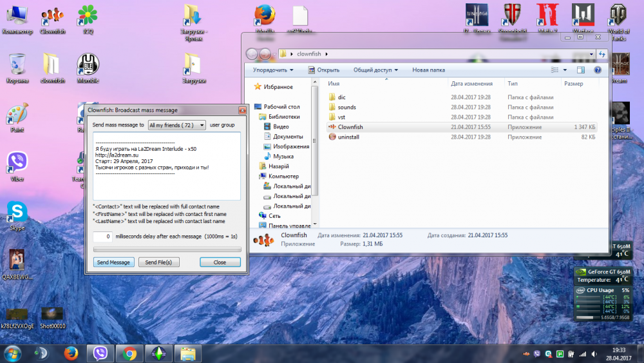Click the Explorer help question-mark icon
Image resolution: width=644 pixels, height=363 pixels.
tap(598, 70)
